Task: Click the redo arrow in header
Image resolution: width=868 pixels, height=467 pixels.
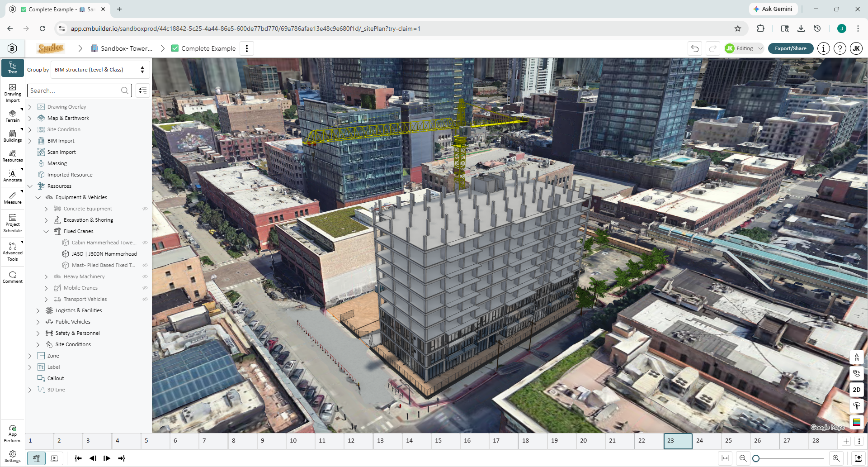Action: coord(712,48)
